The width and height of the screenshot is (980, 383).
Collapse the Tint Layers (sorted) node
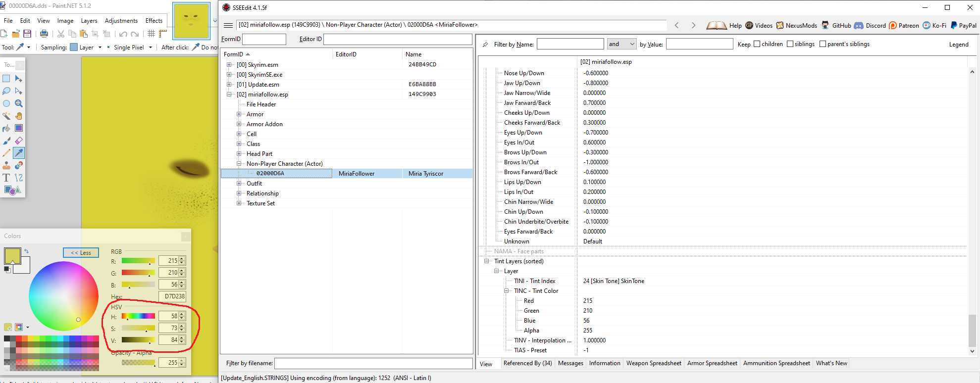(x=486, y=261)
